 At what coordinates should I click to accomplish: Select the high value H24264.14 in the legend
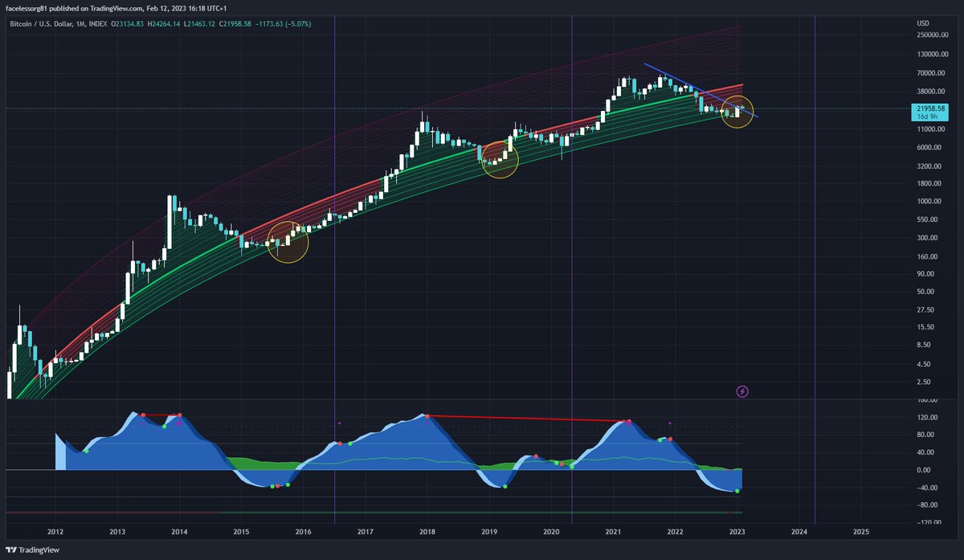pos(165,24)
